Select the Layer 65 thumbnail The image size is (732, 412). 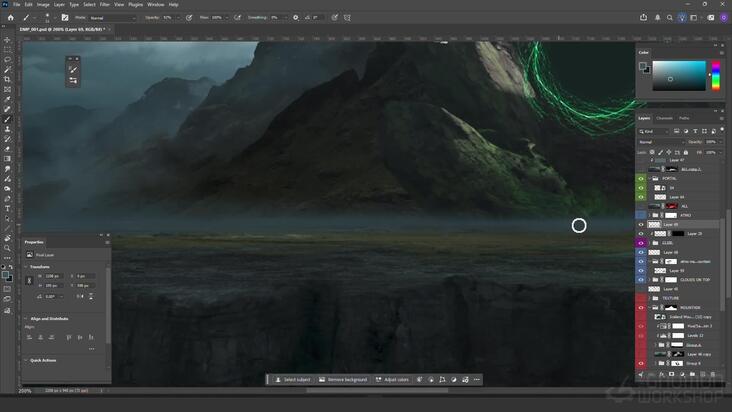coord(654,224)
